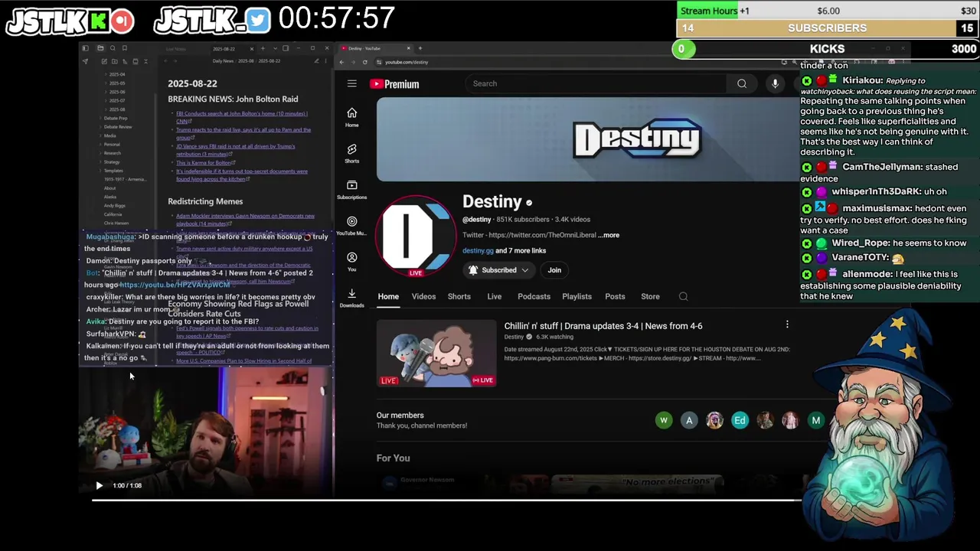Focus the YouTube Search field

(x=597, y=83)
